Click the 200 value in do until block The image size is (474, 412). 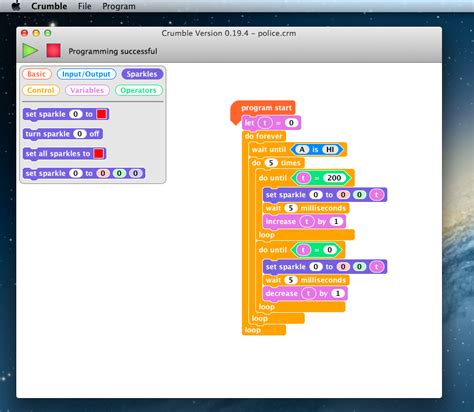click(334, 178)
